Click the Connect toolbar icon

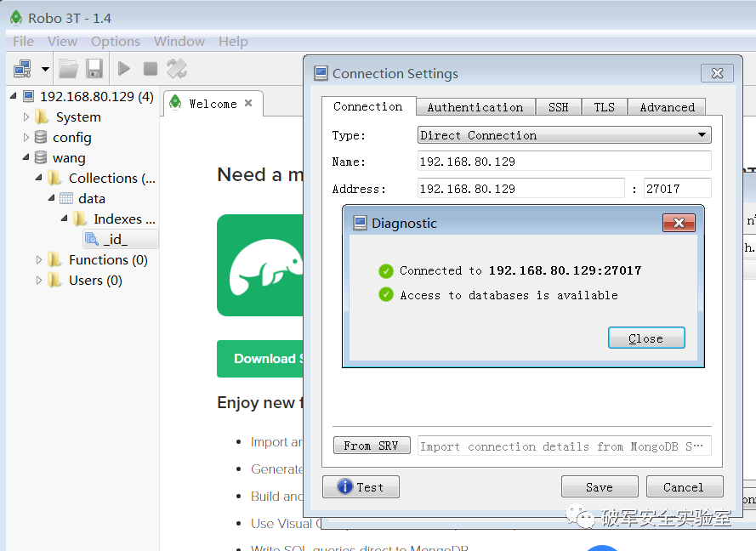[22, 69]
